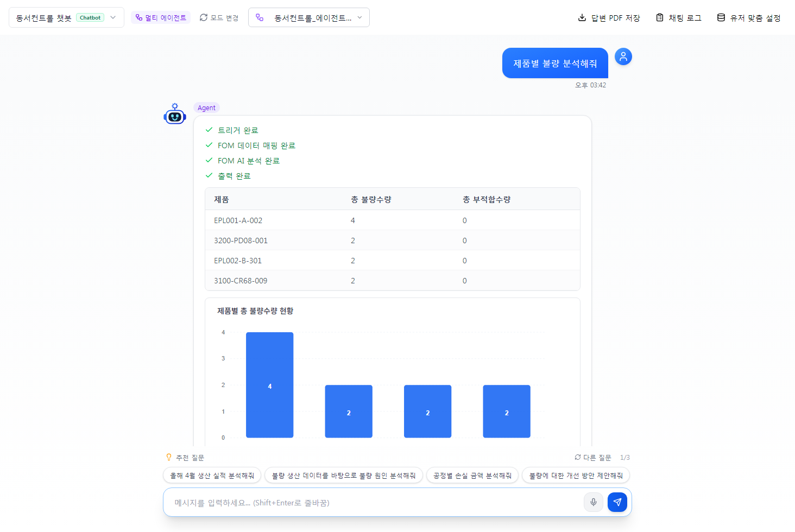Click the 트리거 완료 status text
The height and width of the screenshot is (532, 795).
pos(238,130)
